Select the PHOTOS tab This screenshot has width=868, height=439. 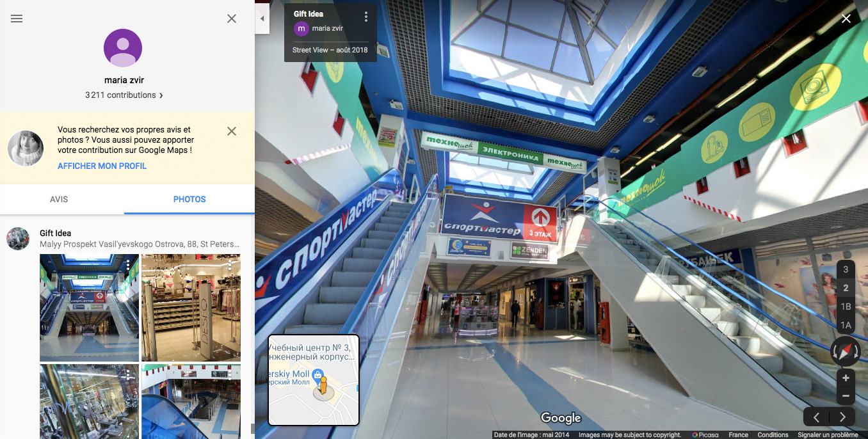click(x=189, y=199)
